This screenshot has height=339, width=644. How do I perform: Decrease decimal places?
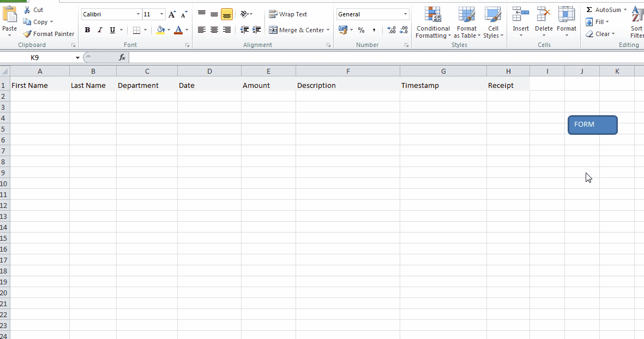pyautogui.click(x=402, y=30)
